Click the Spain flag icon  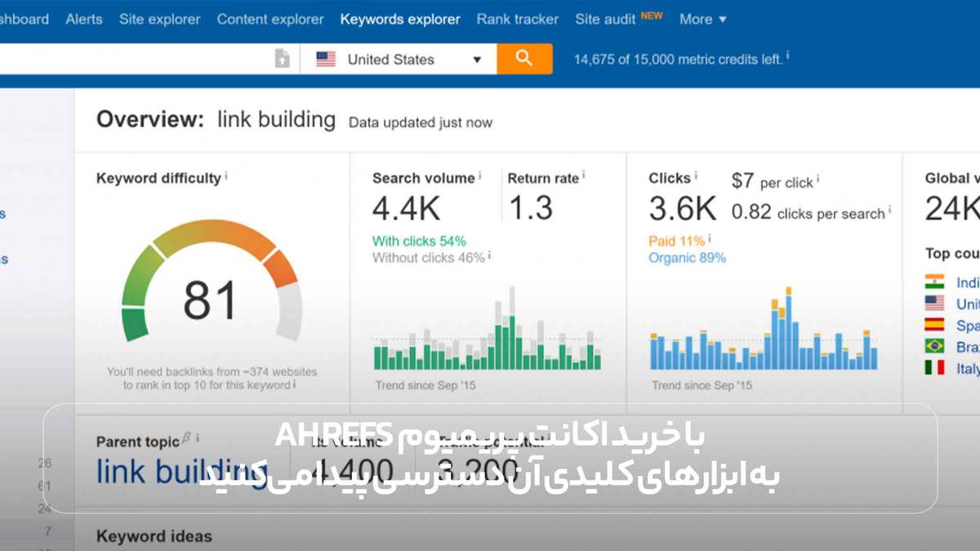pyautogui.click(x=934, y=325)
